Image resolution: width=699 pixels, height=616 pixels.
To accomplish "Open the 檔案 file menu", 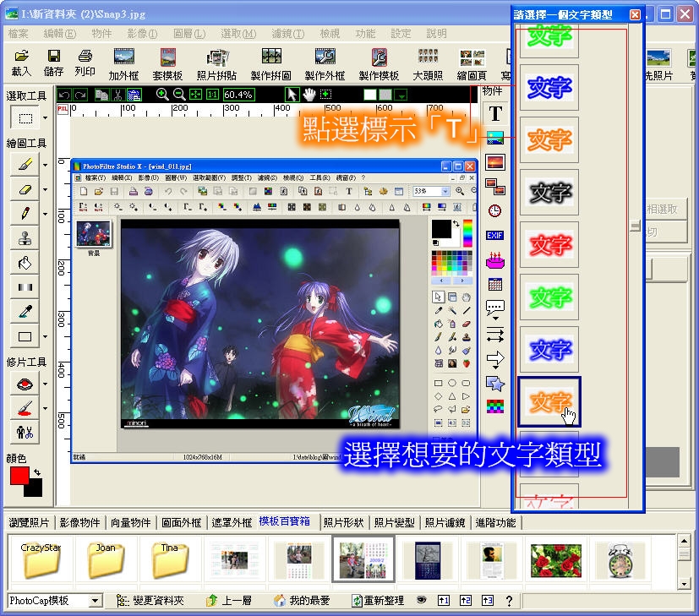I will pos(19,34).
